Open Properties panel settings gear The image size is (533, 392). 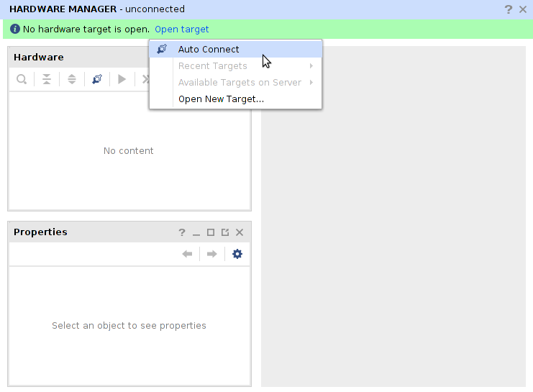237,254
